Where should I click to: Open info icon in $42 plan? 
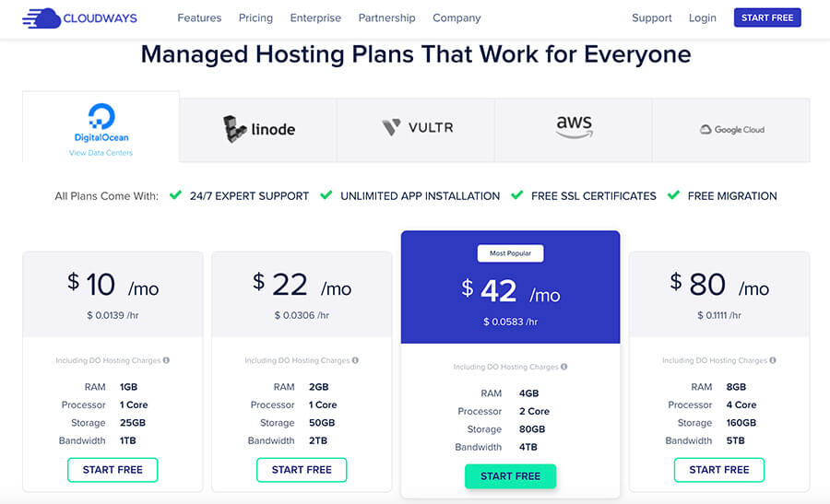pos(563,367)
